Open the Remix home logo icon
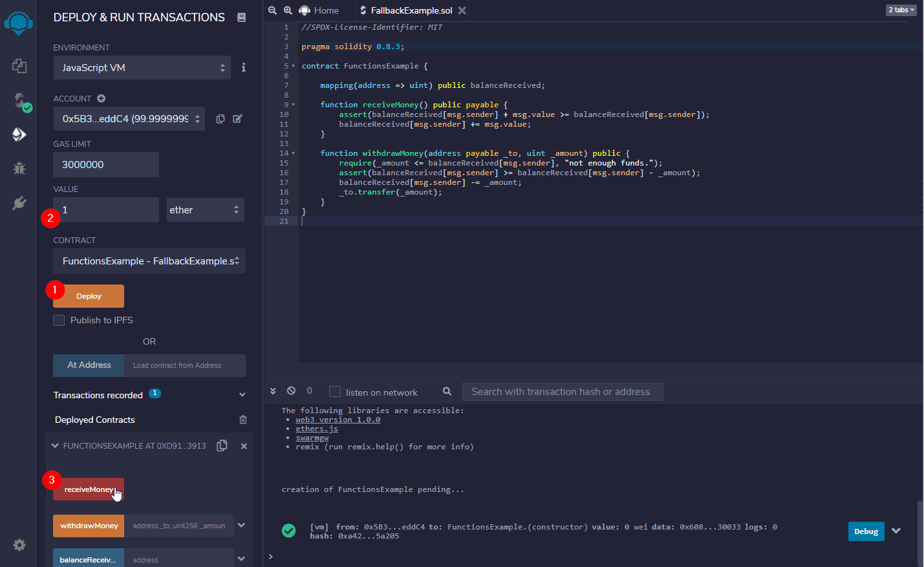 coord(18,24)
